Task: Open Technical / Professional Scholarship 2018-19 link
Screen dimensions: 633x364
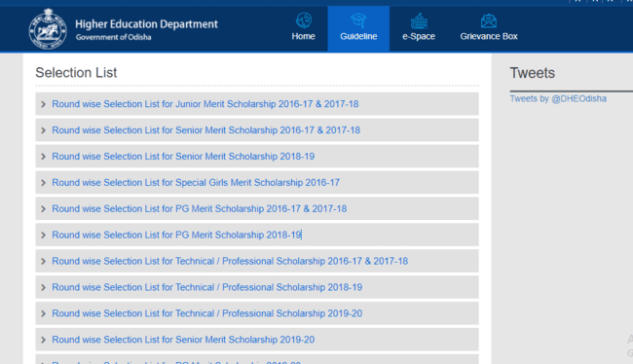Action: [x=207, y=288]
